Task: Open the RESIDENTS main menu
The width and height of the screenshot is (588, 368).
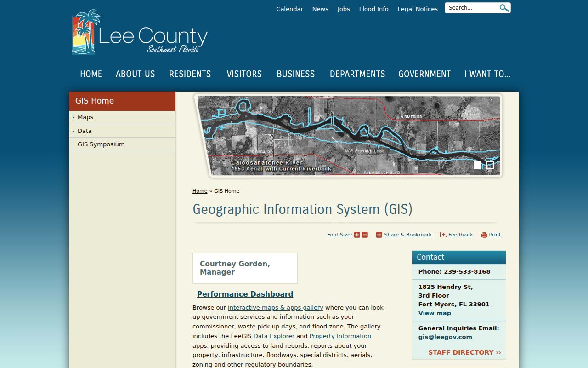Action: tap(190, 74)
